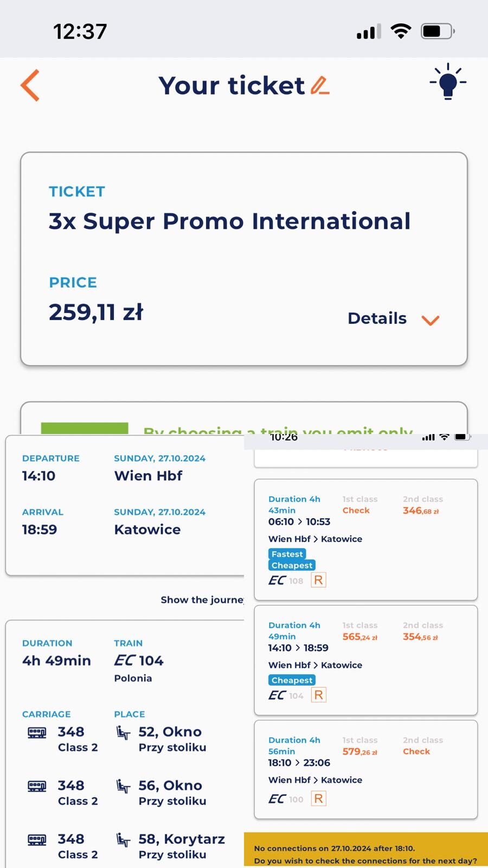Tap the R reservation icon for EC 100
The width and height of the screenshot is (488, 868).
(x=318, y=799)
